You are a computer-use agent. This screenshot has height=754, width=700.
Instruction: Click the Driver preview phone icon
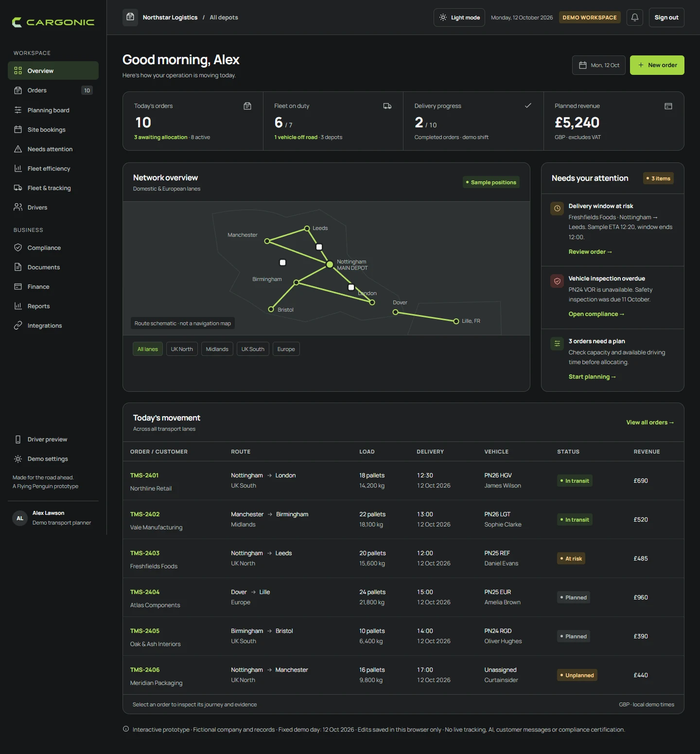tap(18, 439)
